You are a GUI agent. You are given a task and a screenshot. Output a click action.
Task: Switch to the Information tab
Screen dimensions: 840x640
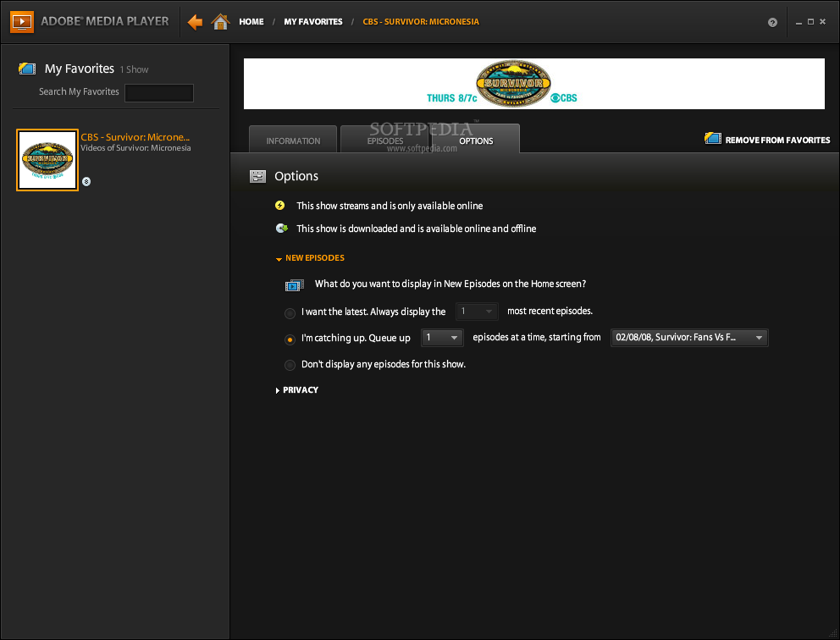click(293, 140)
